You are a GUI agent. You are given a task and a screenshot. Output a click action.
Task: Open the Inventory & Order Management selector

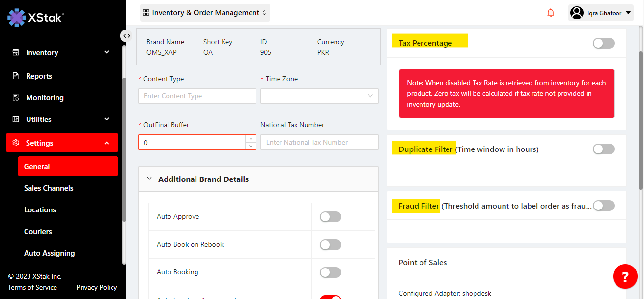tap(205, 13)
